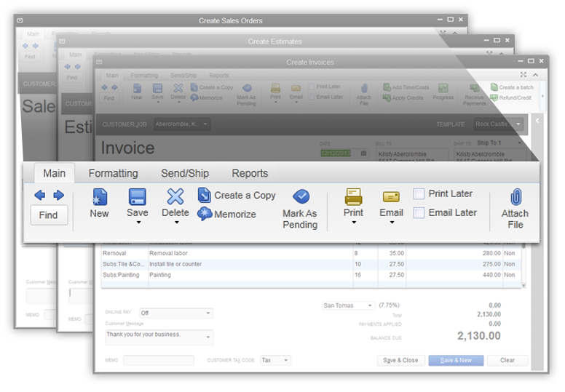This screenshot has width=565, height=392.
Task: Select the enlarged Main tab
Action: click(55, 173)
